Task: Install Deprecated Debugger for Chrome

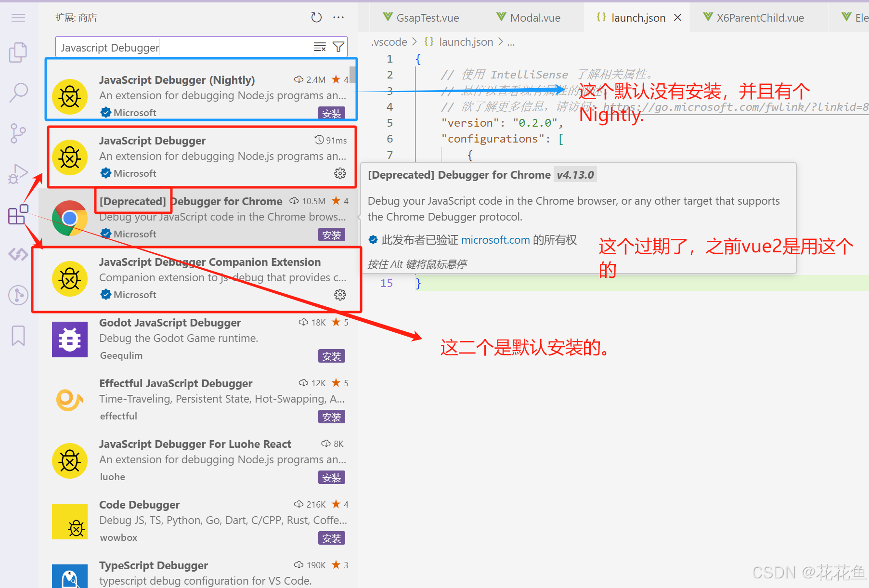Action: click(331, 235)
